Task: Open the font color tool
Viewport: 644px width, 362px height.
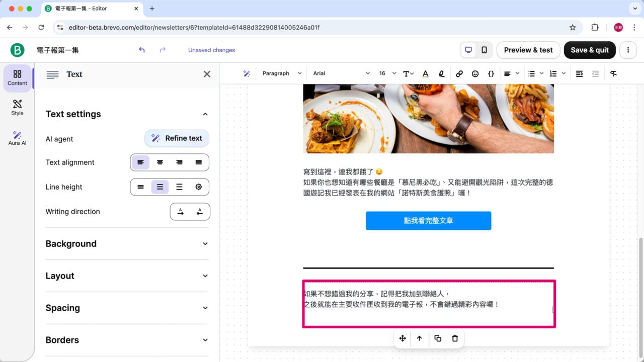Action: (x=425, y=73)
